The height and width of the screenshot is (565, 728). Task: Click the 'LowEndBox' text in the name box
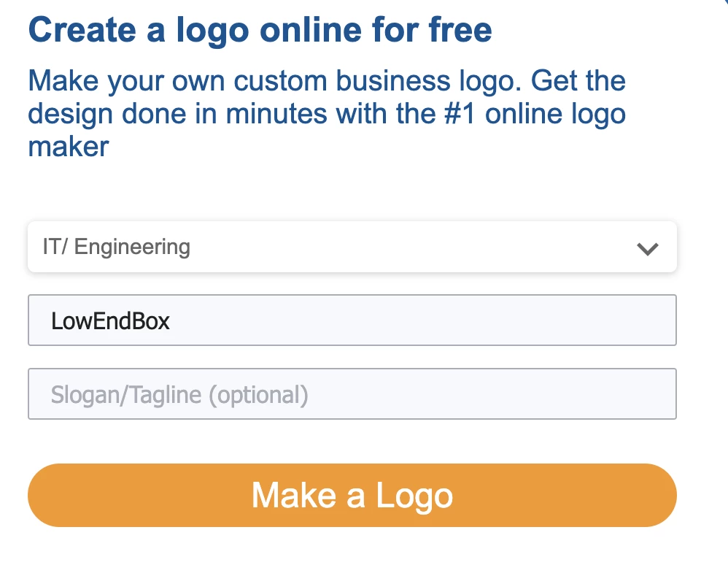(110, 320)
